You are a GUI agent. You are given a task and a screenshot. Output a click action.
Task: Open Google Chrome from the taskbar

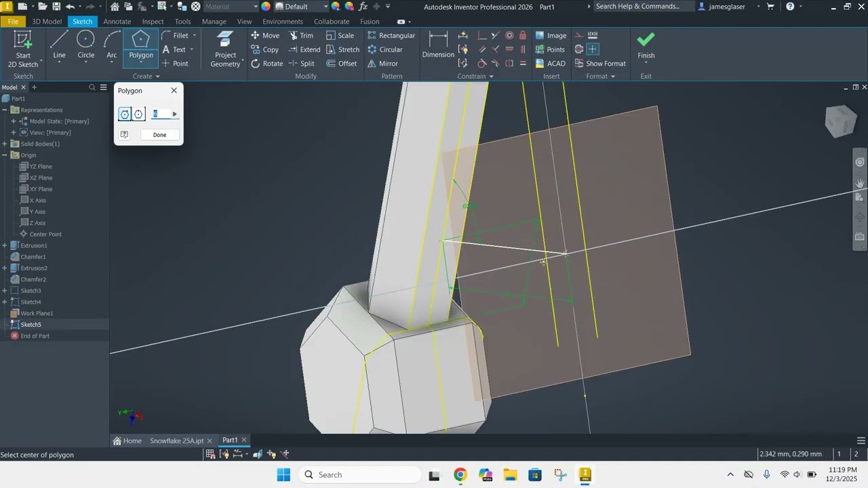click(460, 475)
